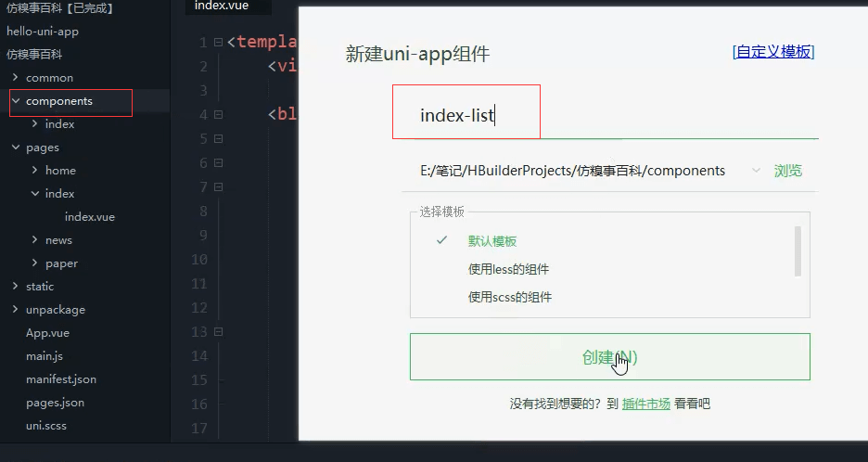
Task: Open uni.scss file
Action: point(46,426)
